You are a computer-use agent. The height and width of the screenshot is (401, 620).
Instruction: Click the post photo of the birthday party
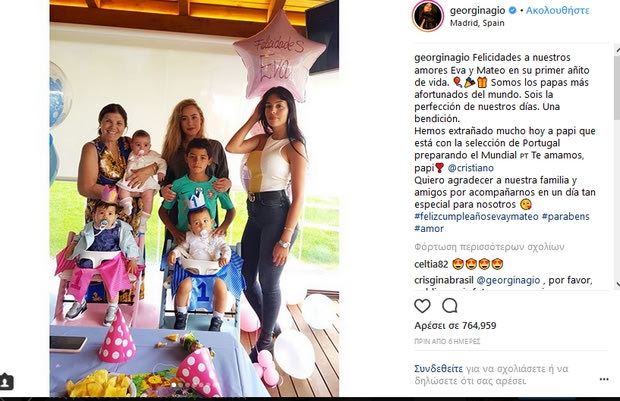coord(194,198)
